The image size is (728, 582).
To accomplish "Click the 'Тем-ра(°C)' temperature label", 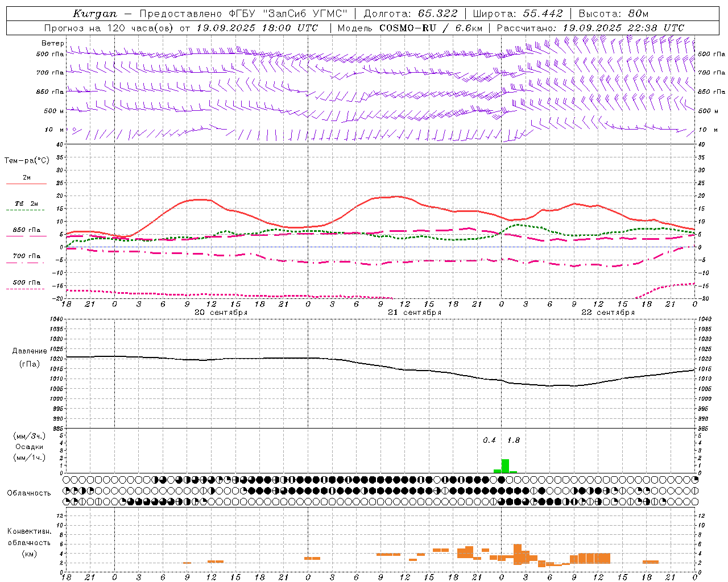I will pos(27,161).
